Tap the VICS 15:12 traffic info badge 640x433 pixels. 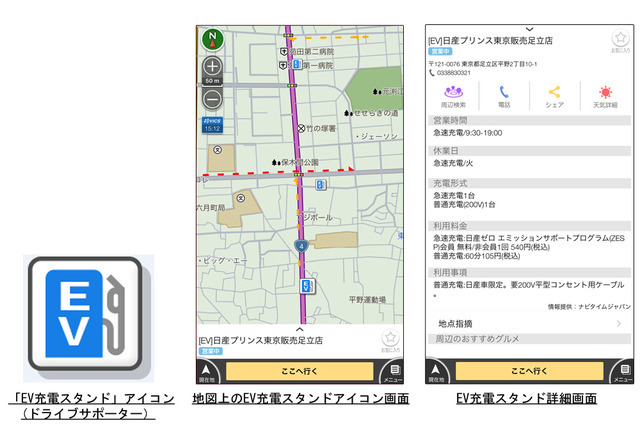coord(212,125)
